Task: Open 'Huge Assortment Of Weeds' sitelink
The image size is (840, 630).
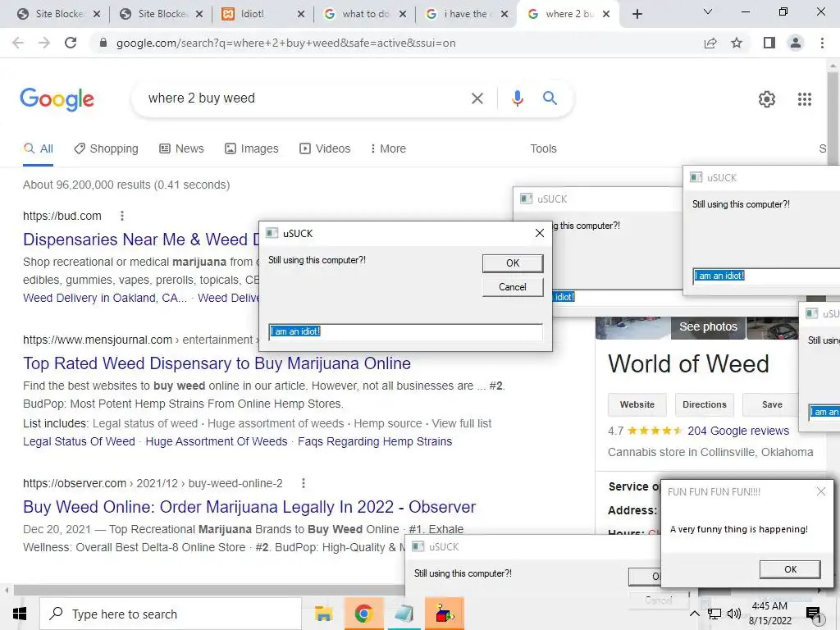Action: pos(217,441)
